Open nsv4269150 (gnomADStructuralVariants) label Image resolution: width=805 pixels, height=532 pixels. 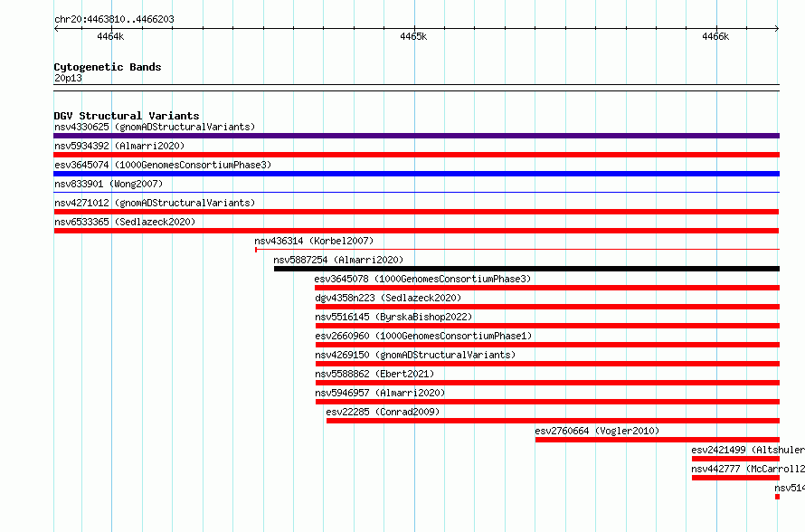[415, 355]
